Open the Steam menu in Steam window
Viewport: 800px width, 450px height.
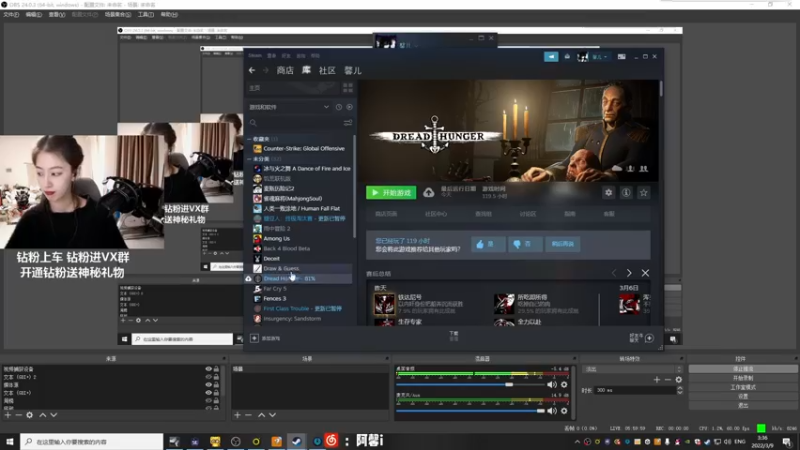(x=255, y=56)
